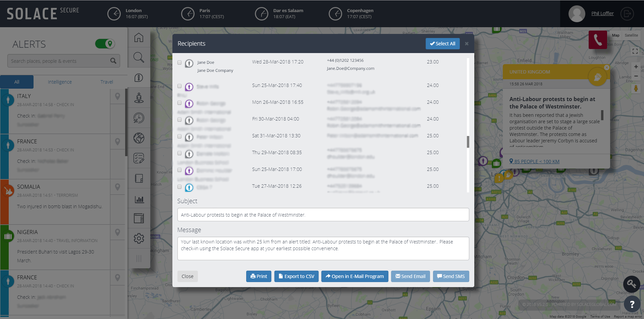Click the alerts list scrollbar thumb
This screenshot has width=644, height=319.
click(126, 123)
